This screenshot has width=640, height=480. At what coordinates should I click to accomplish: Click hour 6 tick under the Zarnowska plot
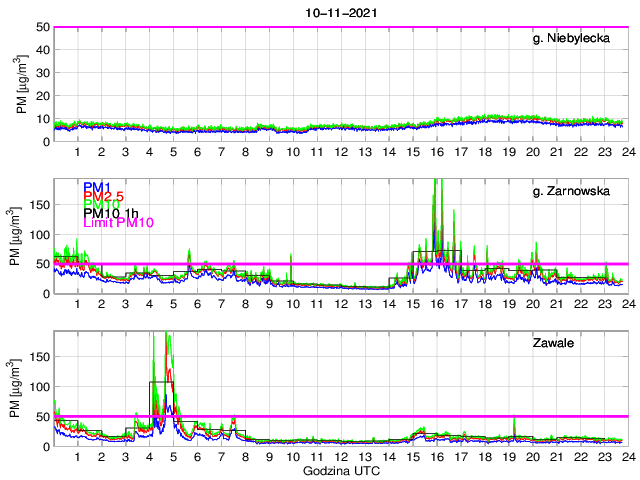click(x=197, y=303)
